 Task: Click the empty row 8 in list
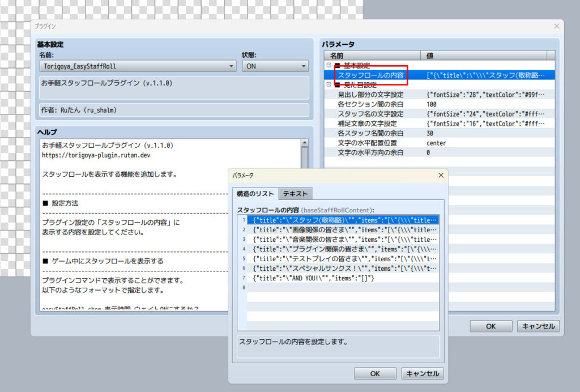(343, 287)
